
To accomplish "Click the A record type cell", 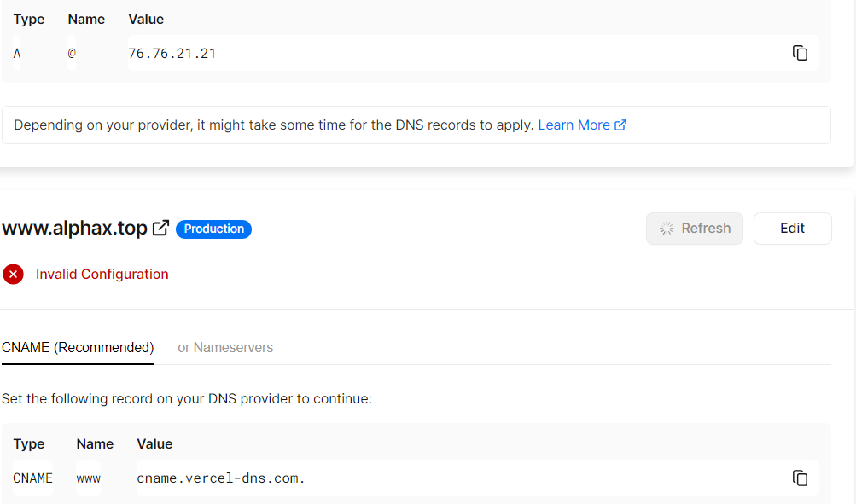I will pyautogui.click(x=17, y=54).
